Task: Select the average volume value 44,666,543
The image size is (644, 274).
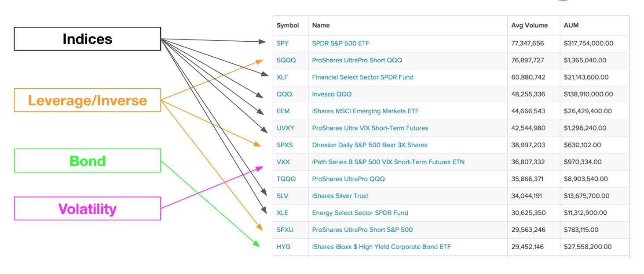Action: (x=528, y=111)
